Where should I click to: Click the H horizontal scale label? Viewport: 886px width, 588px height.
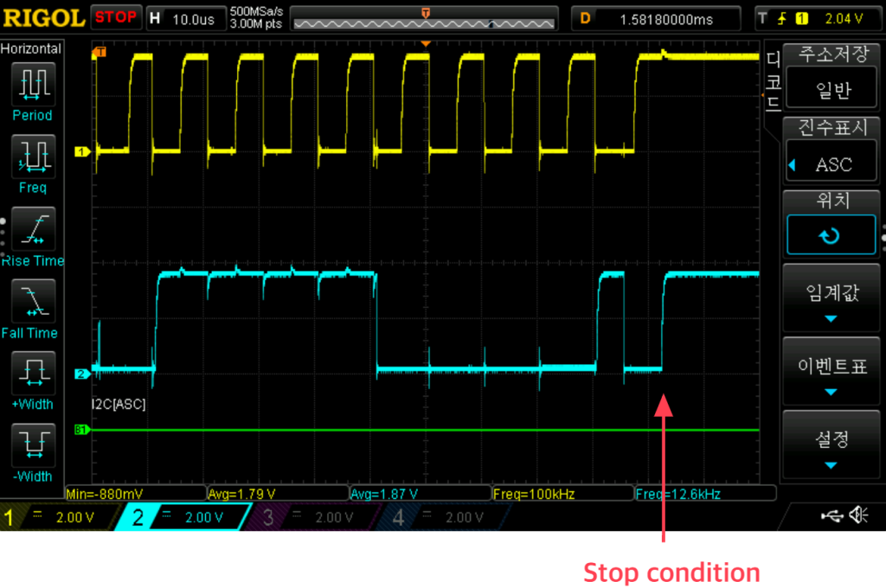click(155, 19)
